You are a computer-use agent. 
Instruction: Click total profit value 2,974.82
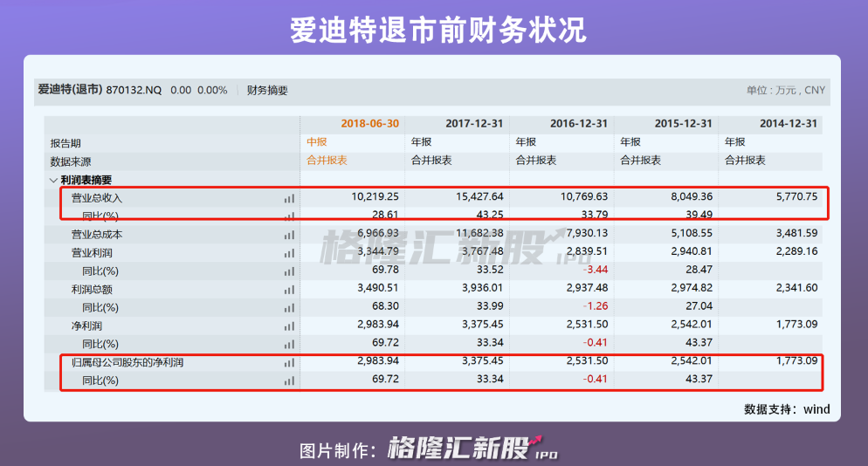point(692,288)
